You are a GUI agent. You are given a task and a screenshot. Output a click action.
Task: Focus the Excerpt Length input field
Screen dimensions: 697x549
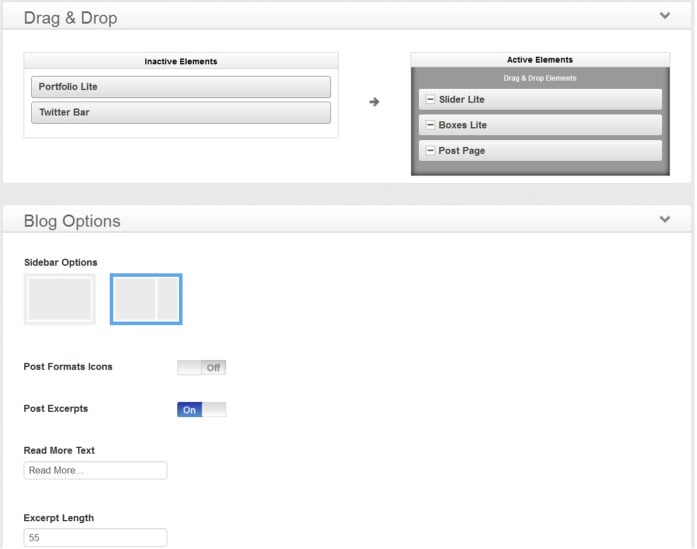pyautogui.click(x=96, y=537)
